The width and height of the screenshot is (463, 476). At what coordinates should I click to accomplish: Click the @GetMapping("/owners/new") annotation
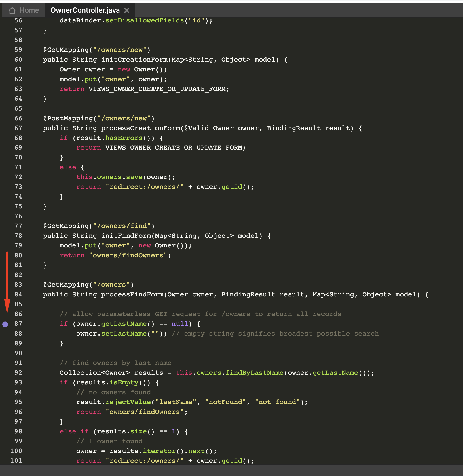click(x=97, y=50)
